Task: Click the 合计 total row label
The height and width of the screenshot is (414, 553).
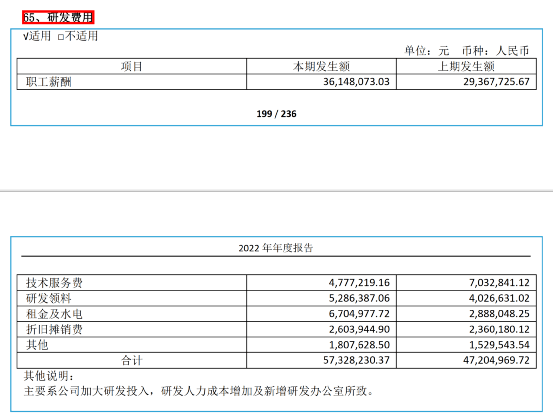Action: (x=132, y=360)
